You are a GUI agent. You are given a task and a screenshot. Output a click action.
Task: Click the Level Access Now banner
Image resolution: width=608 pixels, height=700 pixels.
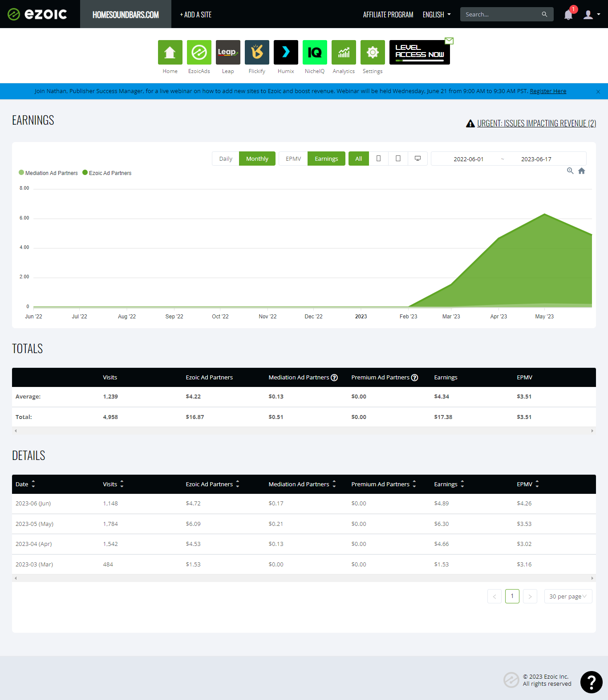click(x=419, y=52)
